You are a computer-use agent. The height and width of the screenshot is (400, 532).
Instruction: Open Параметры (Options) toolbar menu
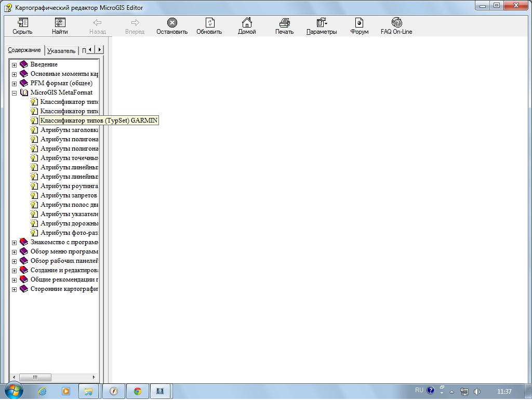(x=321, y=23)
